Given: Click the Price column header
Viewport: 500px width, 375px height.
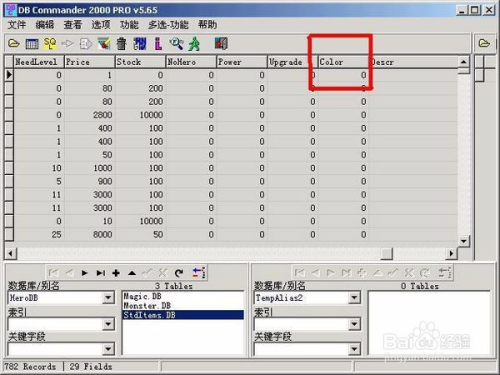Looking at the screenshot, I should coord(90,62).
